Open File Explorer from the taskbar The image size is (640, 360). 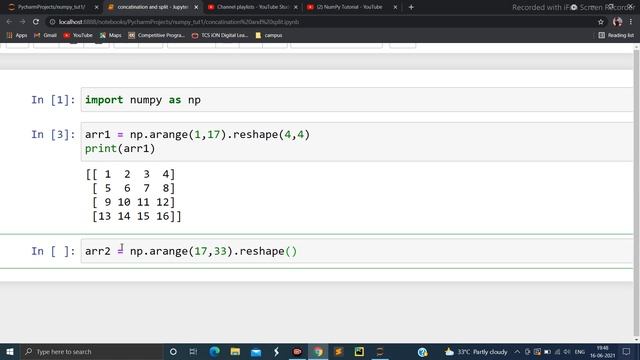tap(235, 351)
